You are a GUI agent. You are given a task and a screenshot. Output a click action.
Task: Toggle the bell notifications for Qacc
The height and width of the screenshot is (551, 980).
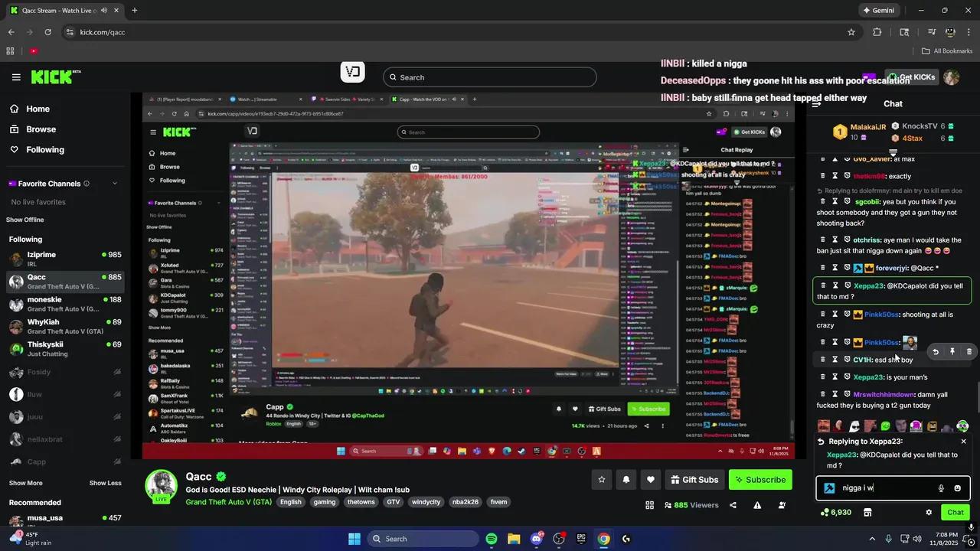(x=626, y=480)
